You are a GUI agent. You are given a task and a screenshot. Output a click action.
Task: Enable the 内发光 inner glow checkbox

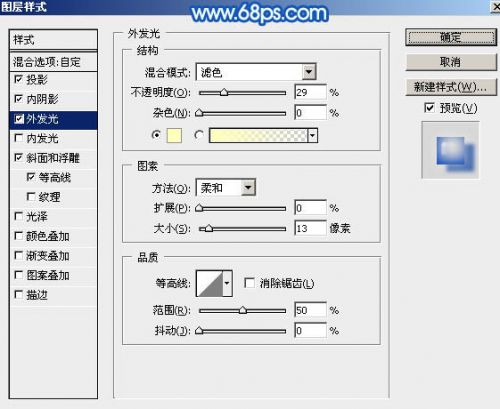[19, 138]
